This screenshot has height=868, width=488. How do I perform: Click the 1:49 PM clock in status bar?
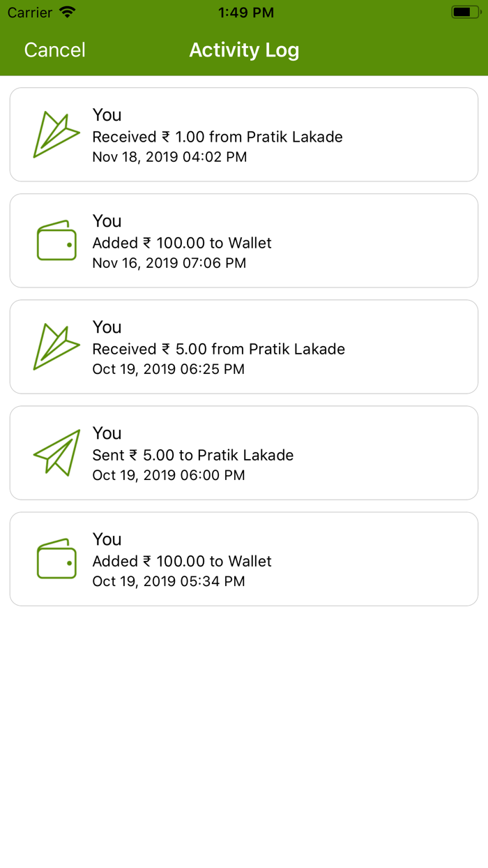[245, 13]
